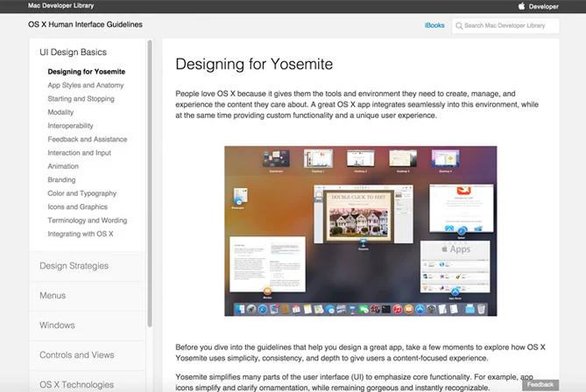Click the Calendar icon in screenshot dock

296,309
